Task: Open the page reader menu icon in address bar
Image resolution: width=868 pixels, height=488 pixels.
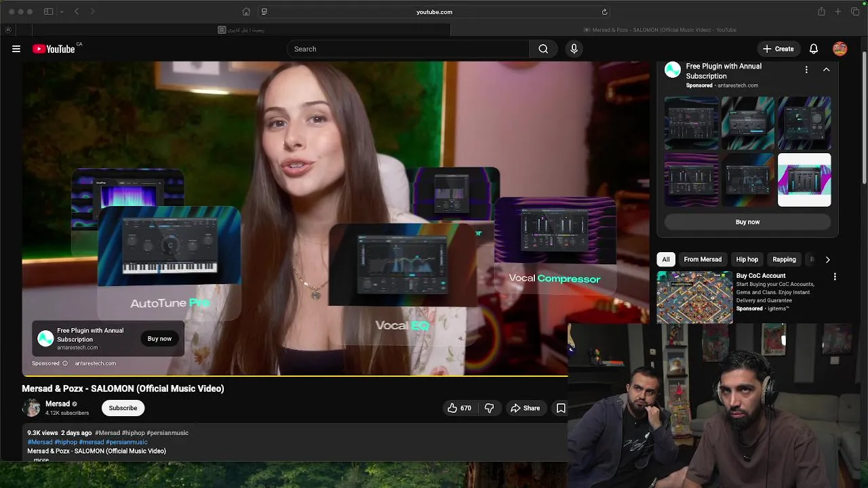Action: 264,12
